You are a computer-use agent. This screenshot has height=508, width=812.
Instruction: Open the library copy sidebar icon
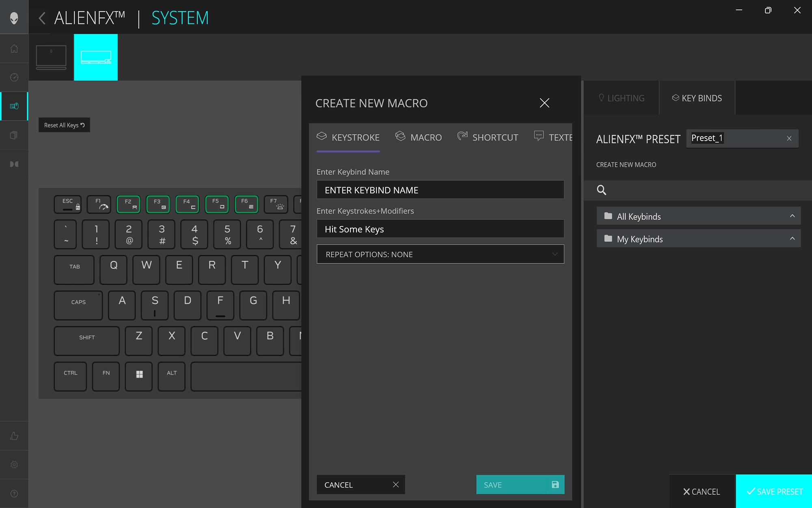(x=14, y=135)
